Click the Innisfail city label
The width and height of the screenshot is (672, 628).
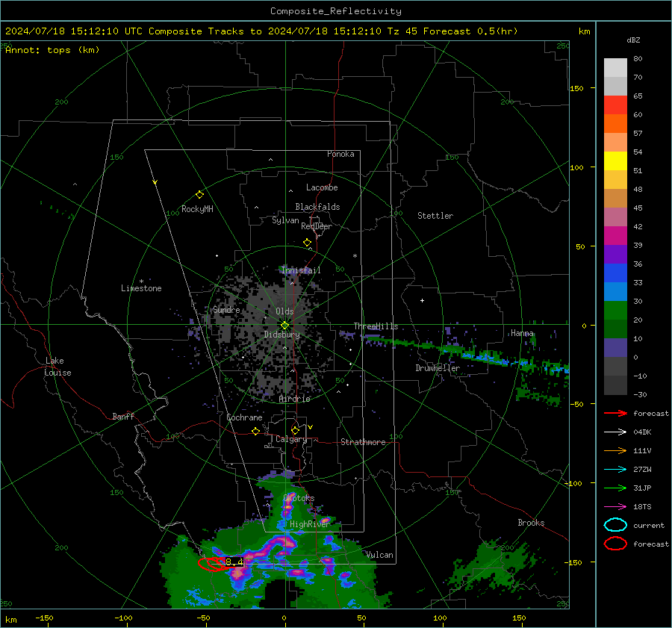pyautogui.click(x=302, y=270)
